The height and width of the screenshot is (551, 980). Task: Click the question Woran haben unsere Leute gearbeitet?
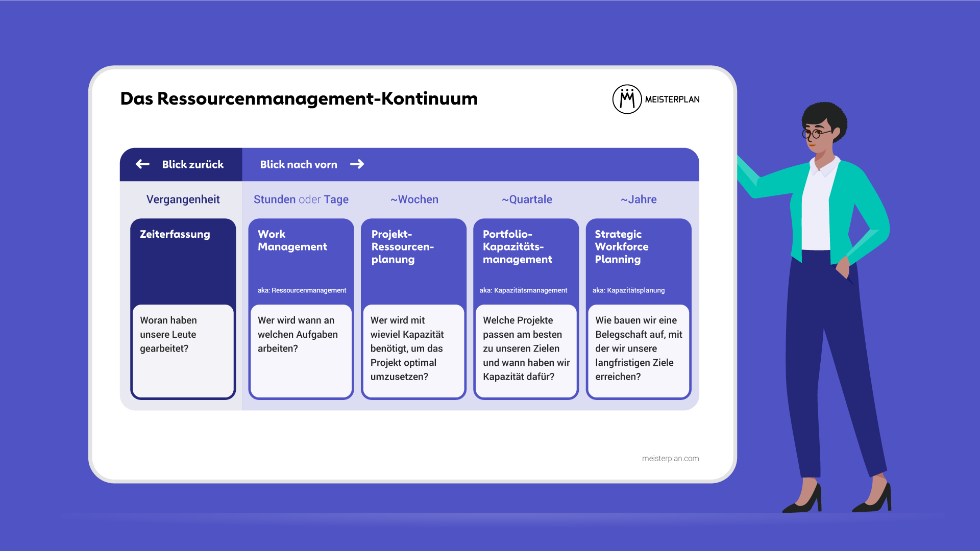168,334
